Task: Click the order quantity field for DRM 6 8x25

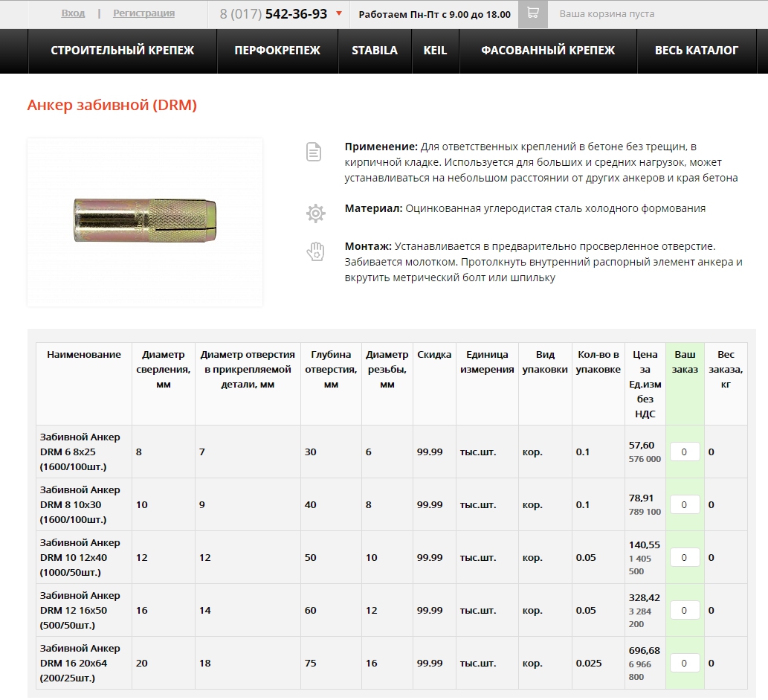Action: point(684,452)
